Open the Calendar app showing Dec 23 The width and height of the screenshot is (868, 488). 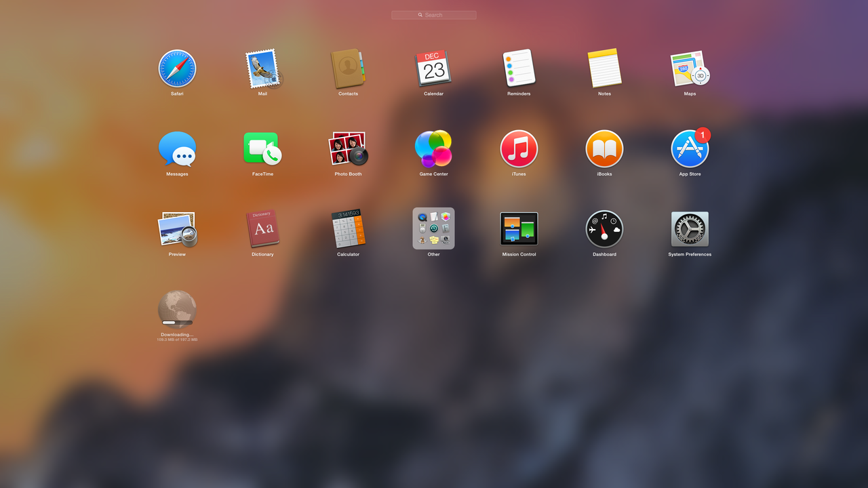[x=433, y=68]
